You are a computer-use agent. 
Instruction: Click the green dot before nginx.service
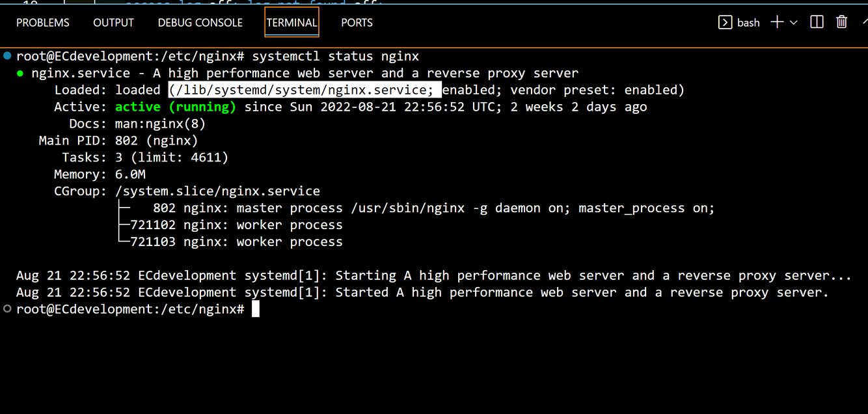point(20,74)
